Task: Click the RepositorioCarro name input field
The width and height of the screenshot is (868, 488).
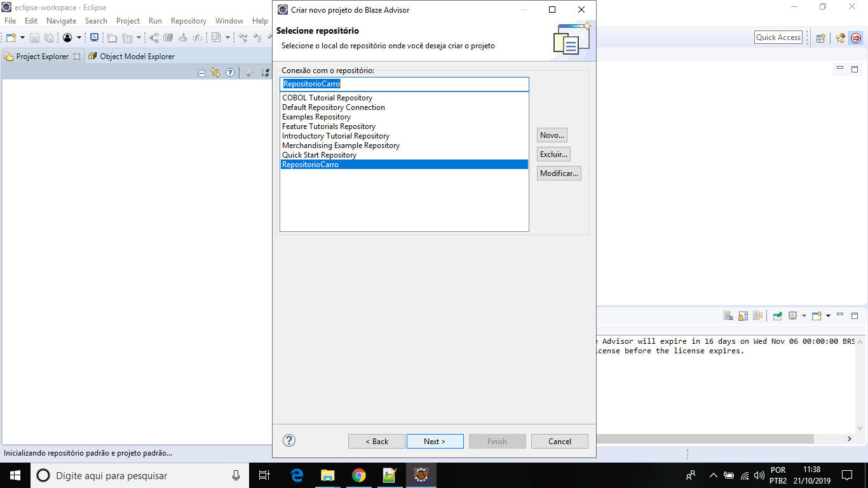Action: [404, 84]
